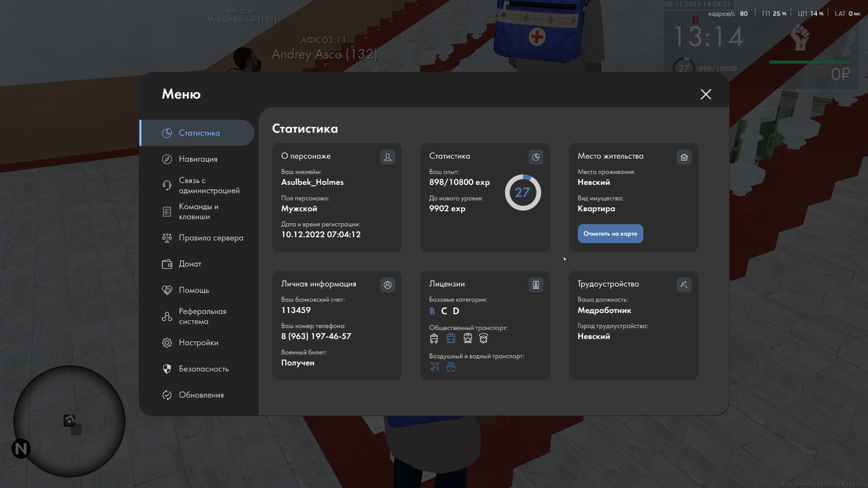Click the third public transport tram icon
Image resolution: width=868 pixels, height=488 pixels.
[467, 338]
